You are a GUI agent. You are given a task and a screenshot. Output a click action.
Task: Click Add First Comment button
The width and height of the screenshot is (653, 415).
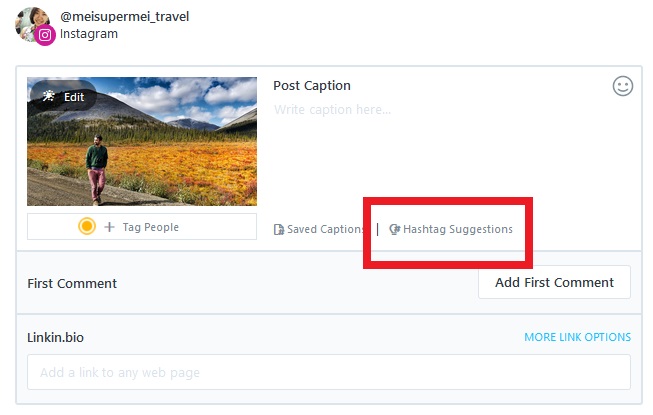554,283
